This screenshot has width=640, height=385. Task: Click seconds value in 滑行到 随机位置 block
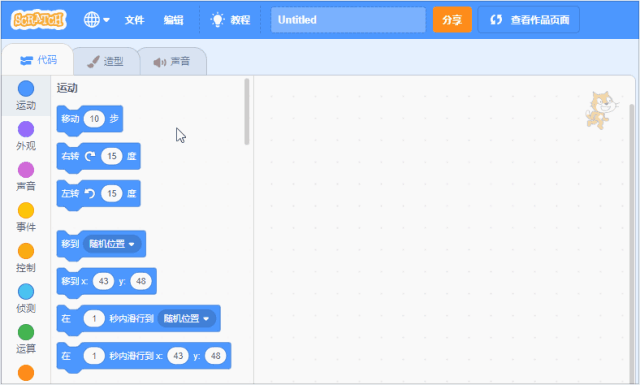tap(94, 318)
